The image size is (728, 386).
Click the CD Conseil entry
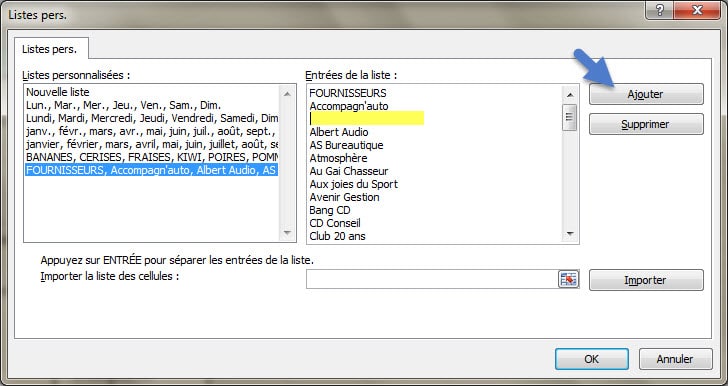tap(335, 223)
